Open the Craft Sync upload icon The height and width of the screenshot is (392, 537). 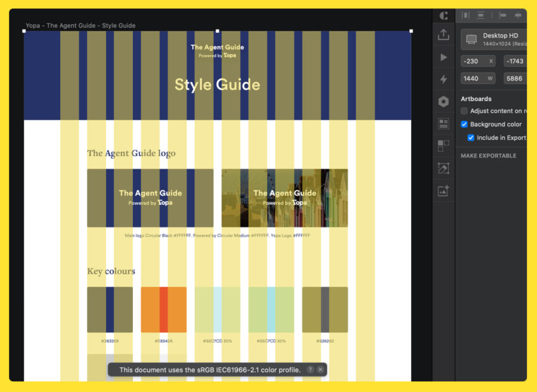pyautogui.click(x=443, y=34)
